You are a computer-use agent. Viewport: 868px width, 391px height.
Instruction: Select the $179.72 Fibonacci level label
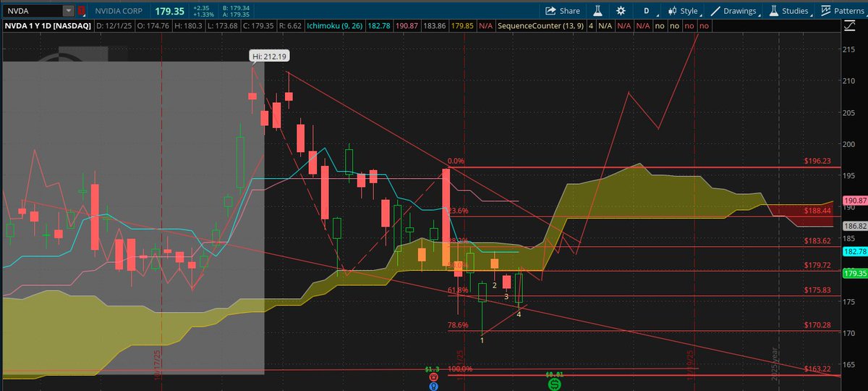pos(817,266)
